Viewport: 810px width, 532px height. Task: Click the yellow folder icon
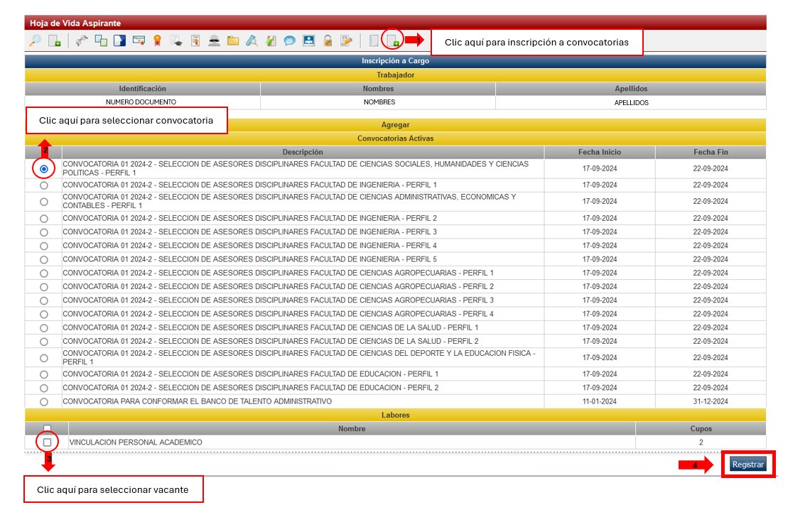coord(233,40)
